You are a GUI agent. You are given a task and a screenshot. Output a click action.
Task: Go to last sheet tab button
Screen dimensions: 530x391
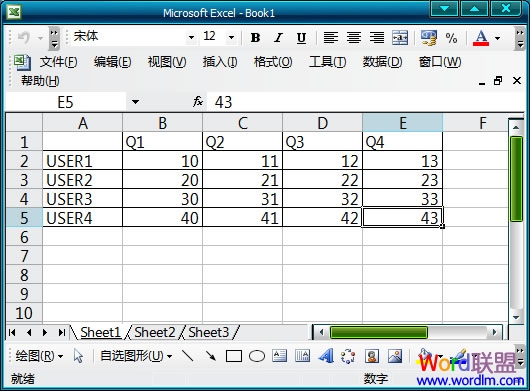(x=62, y=333)
